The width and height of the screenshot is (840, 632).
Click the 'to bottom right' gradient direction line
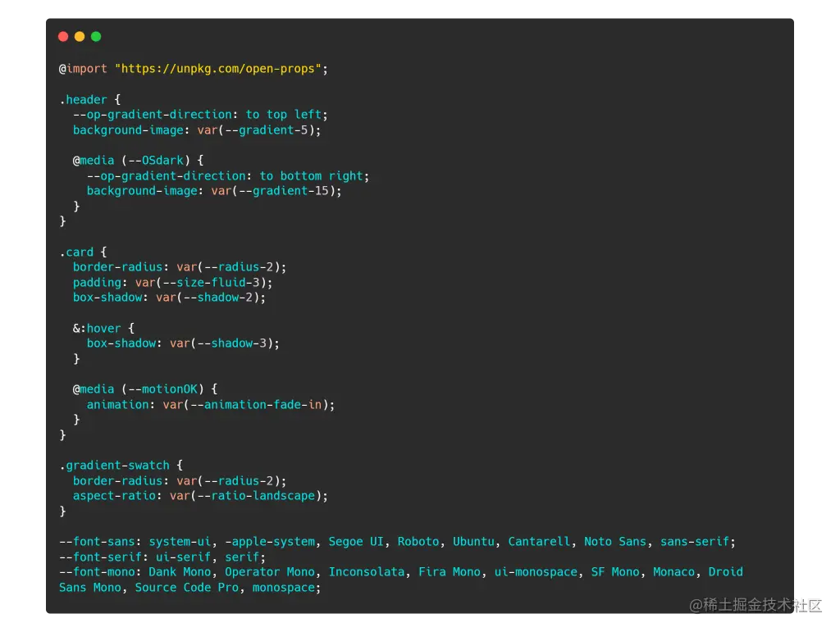pyautogui.click(x=228, y=176)
